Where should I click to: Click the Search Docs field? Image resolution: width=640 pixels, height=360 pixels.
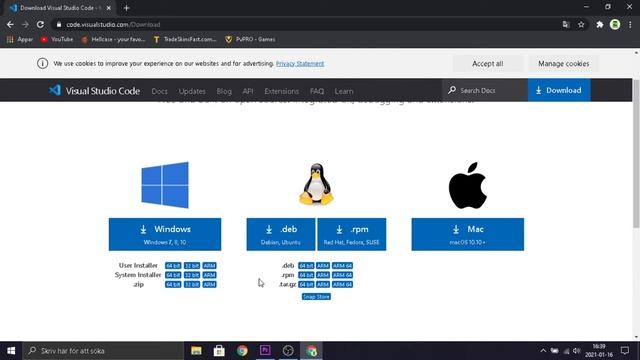[484, 90]
